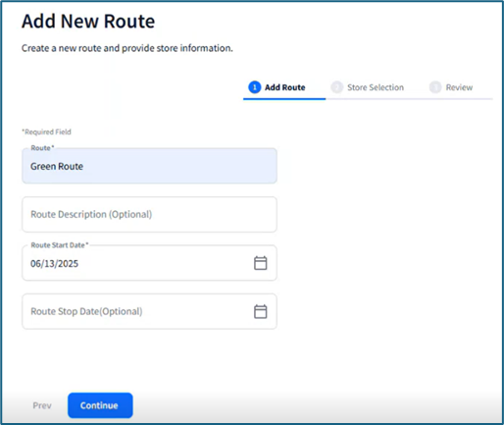
Task: Select the 06/13/2025 start date text
Action: 54,264
